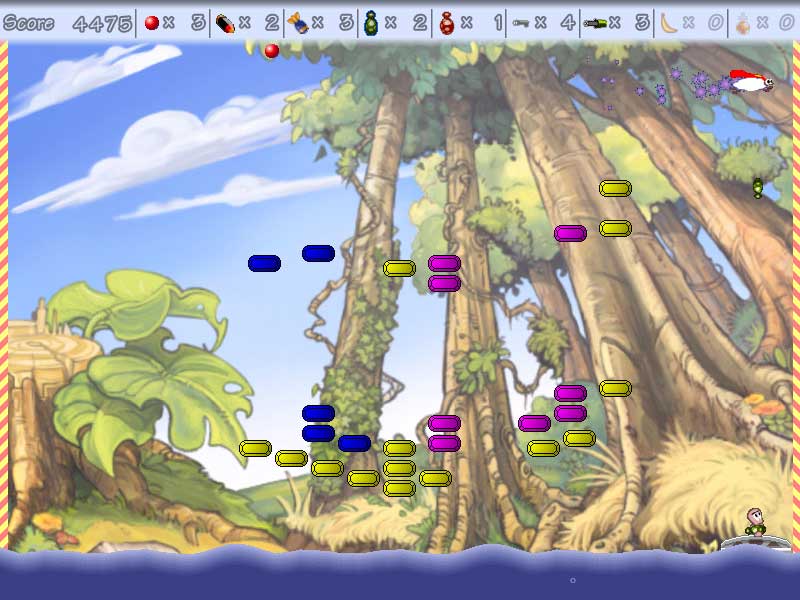The height and width of the screenshot is (600, 800).
Task: Click the red-black dynamite icon in top bar
Action: tap(225, 22)
